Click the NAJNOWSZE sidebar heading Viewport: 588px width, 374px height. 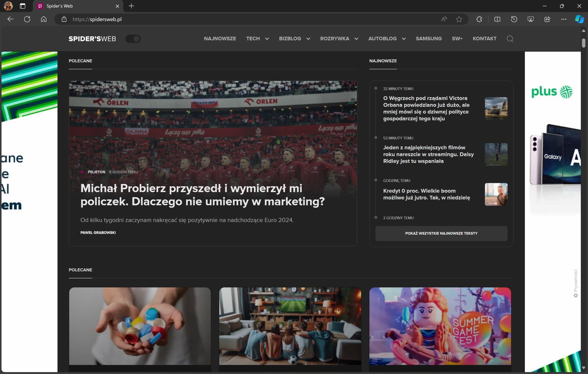pos(383,61)
